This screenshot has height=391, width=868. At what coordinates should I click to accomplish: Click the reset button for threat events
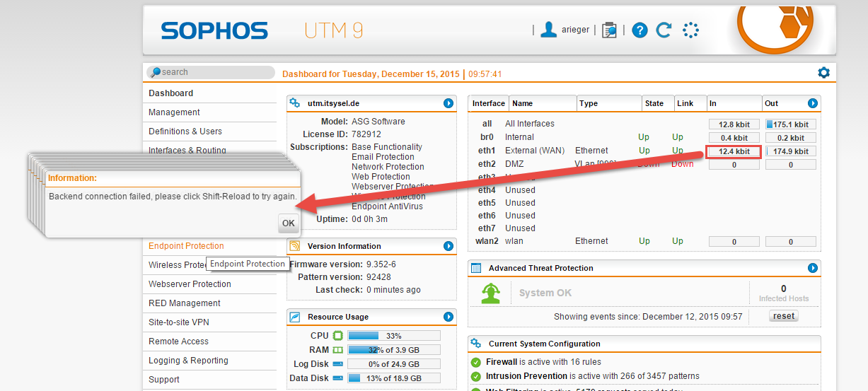(783, 316)
